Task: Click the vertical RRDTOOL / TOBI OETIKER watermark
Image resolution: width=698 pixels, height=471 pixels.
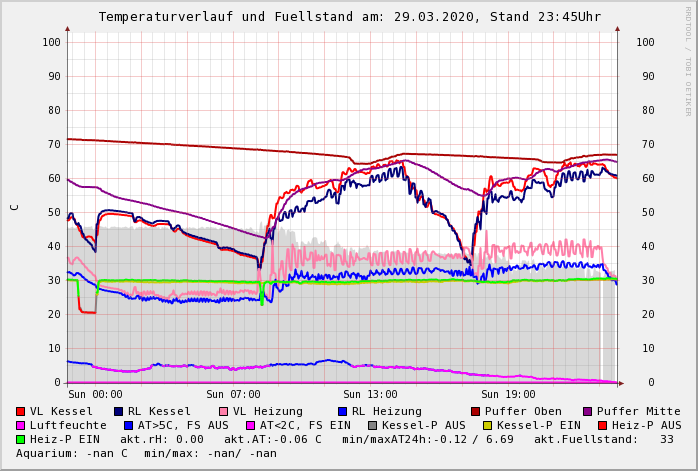Action: [688, 60]
